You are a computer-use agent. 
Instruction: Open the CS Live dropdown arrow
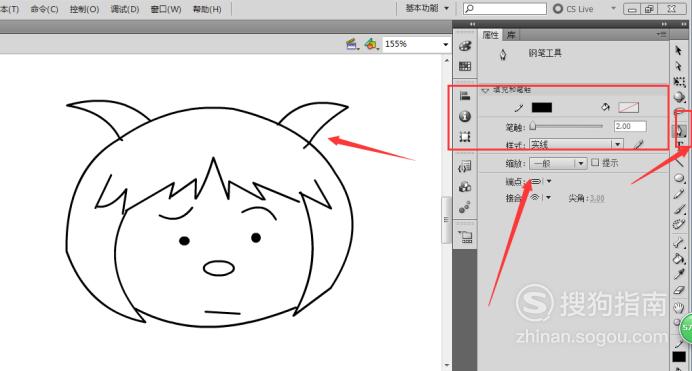coord(613,8)
